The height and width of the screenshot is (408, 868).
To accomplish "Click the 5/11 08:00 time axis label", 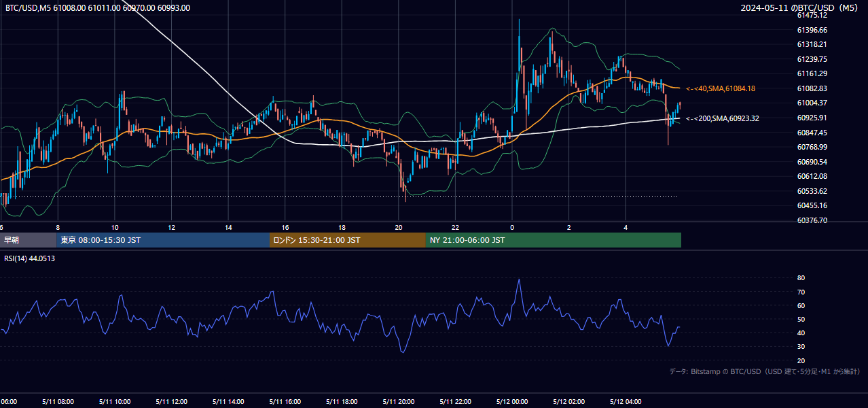I will click(x=57, y=401).
